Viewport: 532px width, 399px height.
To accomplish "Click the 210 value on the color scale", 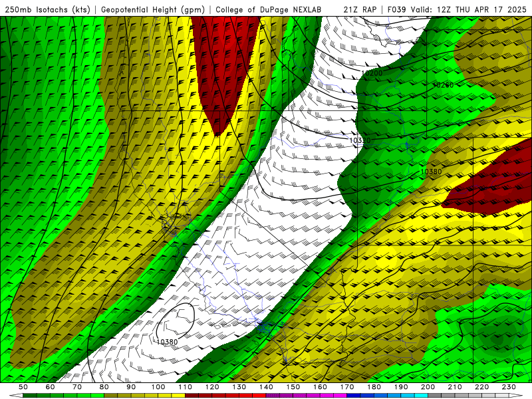I will 455,387.
